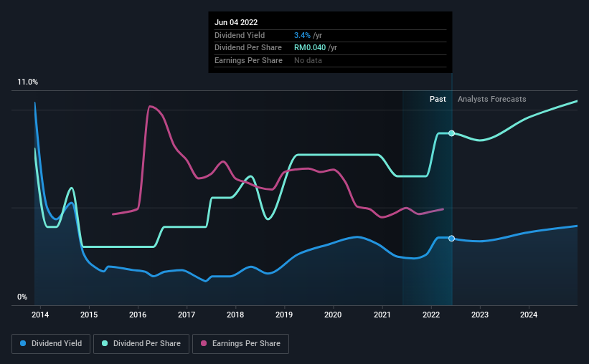The height and width of the screenshot is (364, 589).
Task: Click the Past region label
Action: point(438,99)
